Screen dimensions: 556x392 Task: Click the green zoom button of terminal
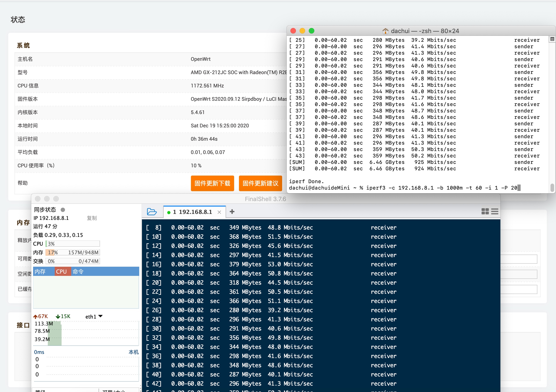pyautogui.click(x=311, y=31)
